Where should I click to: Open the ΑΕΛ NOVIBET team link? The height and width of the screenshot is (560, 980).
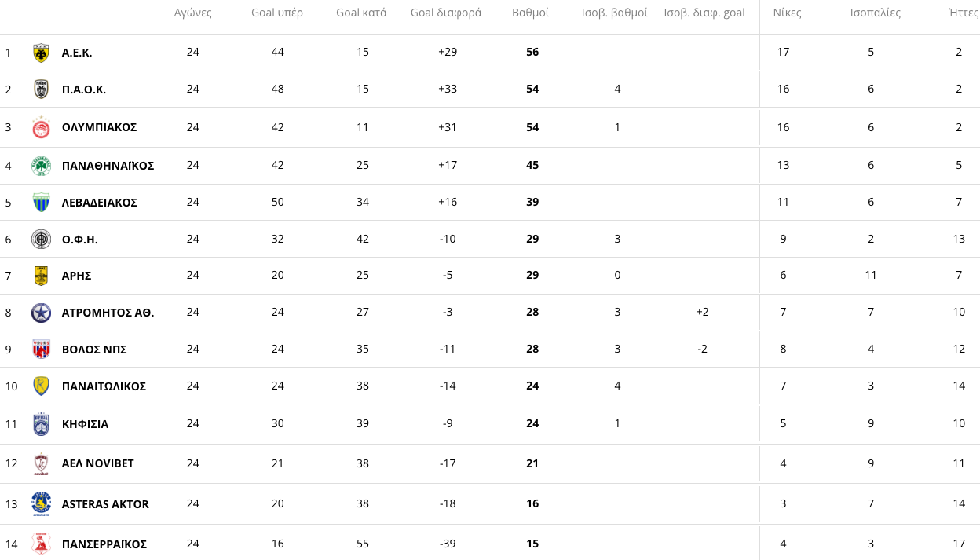click(x=97, y=463)
